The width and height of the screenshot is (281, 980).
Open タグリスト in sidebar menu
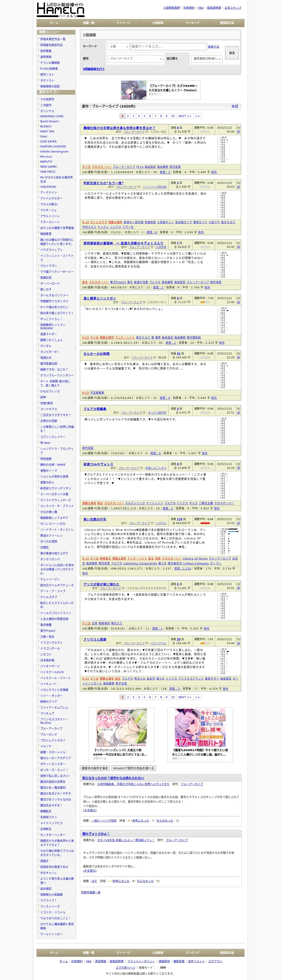coord(47,80)
